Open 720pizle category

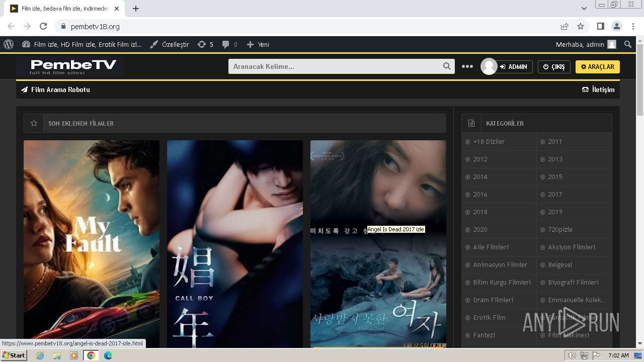click(560, 230)
